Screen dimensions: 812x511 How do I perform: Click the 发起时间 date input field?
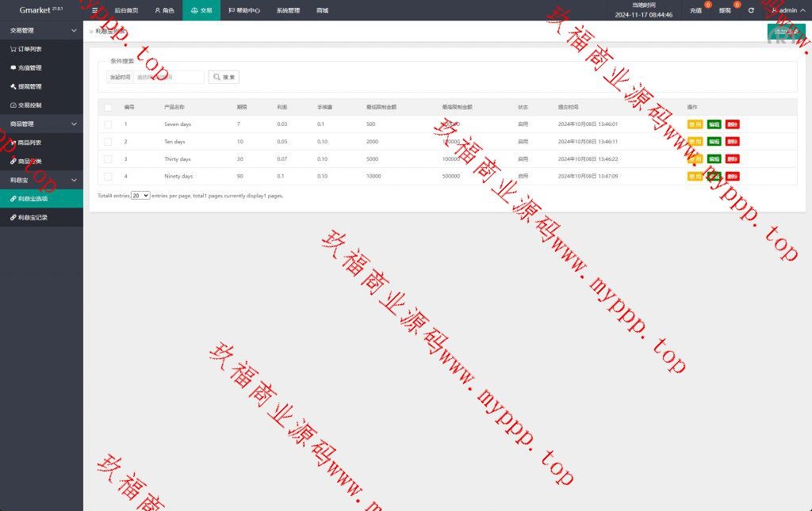(167, 77)
